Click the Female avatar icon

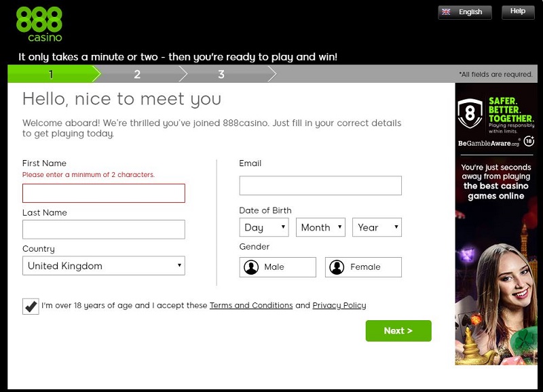[337, 267]
